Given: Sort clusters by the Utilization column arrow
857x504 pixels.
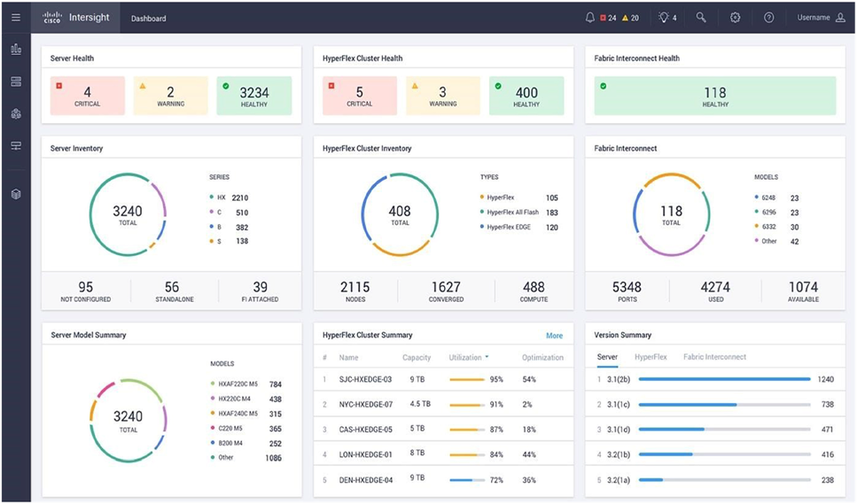Looking at the screenshot, I should [x=486, y=358].
